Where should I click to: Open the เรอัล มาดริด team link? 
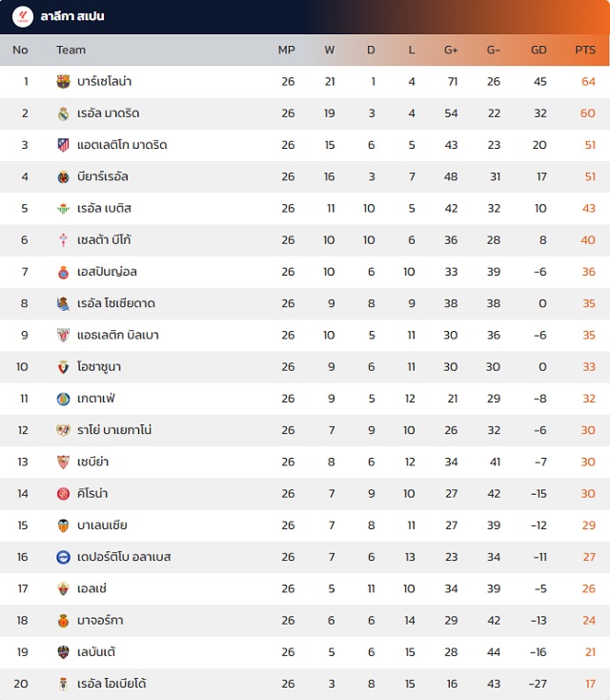(x=109, y=113)
